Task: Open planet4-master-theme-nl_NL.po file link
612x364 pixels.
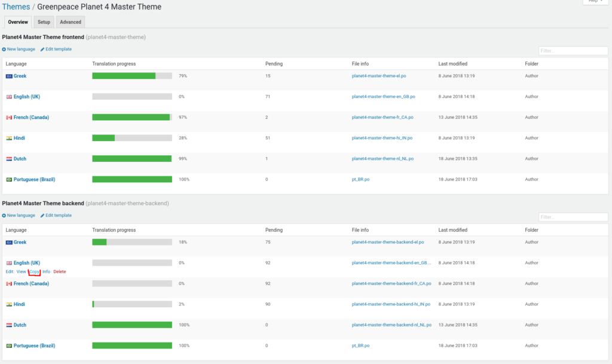Action: (x=382, y=159)
